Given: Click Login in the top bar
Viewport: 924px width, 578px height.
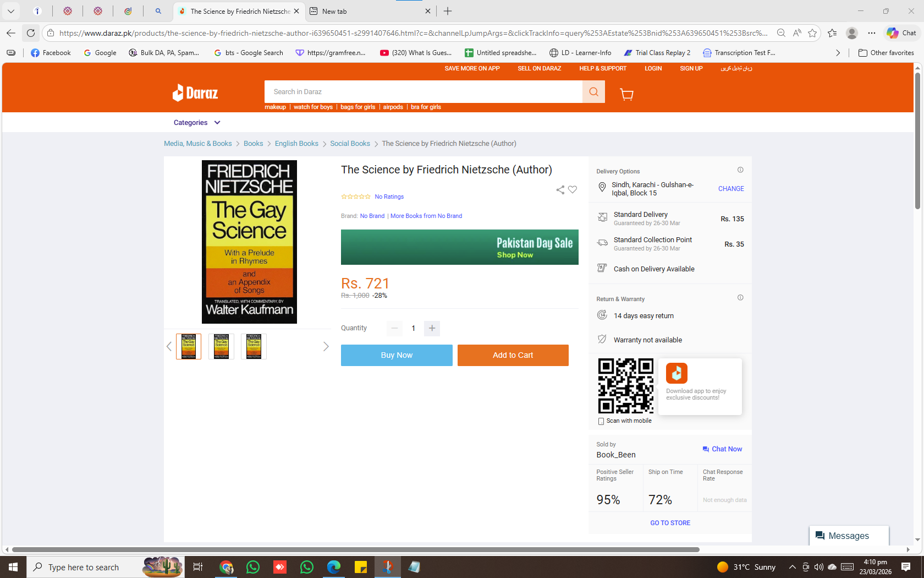Looking at the screenshot, I should click(653, 68).
